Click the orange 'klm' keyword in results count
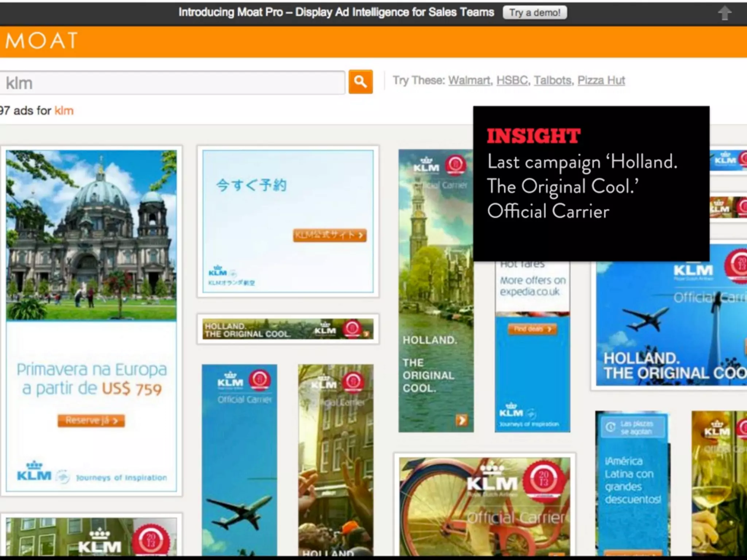This screenshot has height=560, width=747. pos(64,110)
